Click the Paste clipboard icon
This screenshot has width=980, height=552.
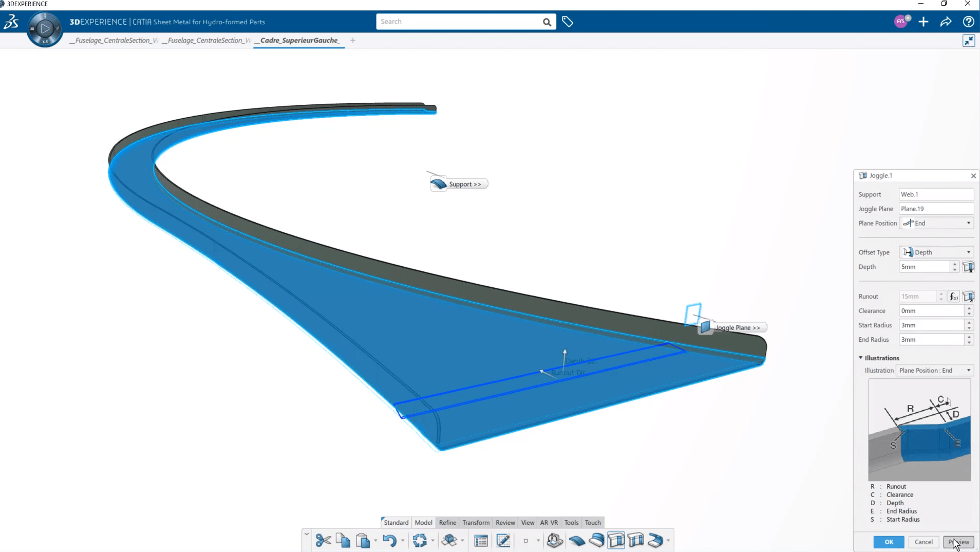point(363,540)
